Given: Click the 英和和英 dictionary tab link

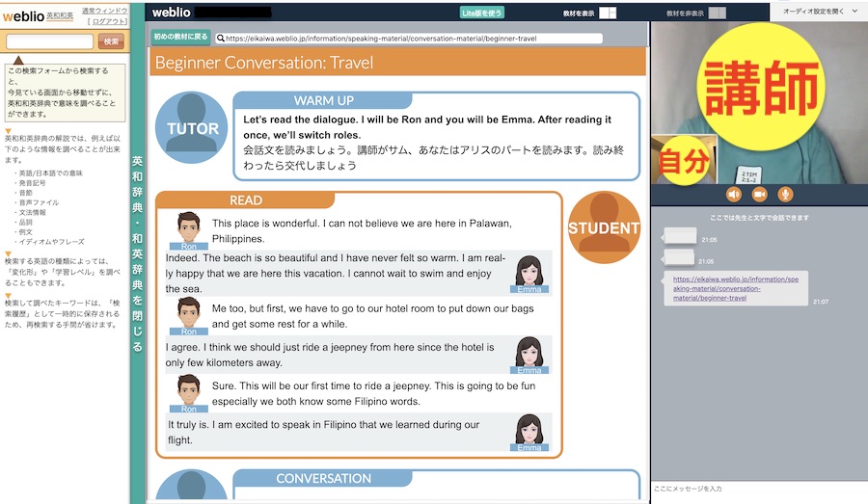Looking at the screenshot, I should pos(61,16).
